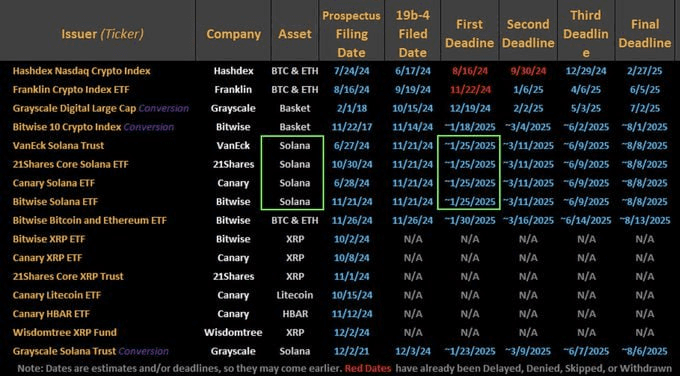
Task: Click the Bitwise XRP ETF issuer cell
Action: (49, 239)
